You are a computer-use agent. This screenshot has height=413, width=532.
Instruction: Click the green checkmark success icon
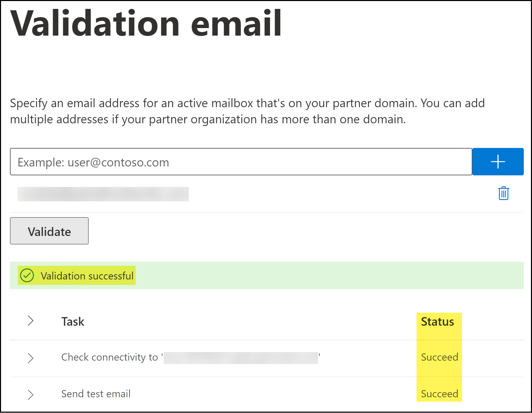(27, 275)
